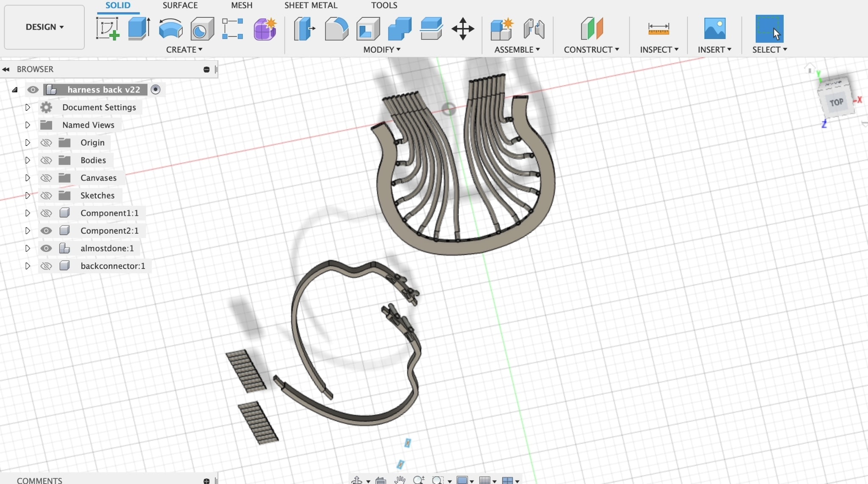This screenshot has width=868, height=484.
Task: Expand backconnector:1 in the tree
Action: tap(28, 266)
